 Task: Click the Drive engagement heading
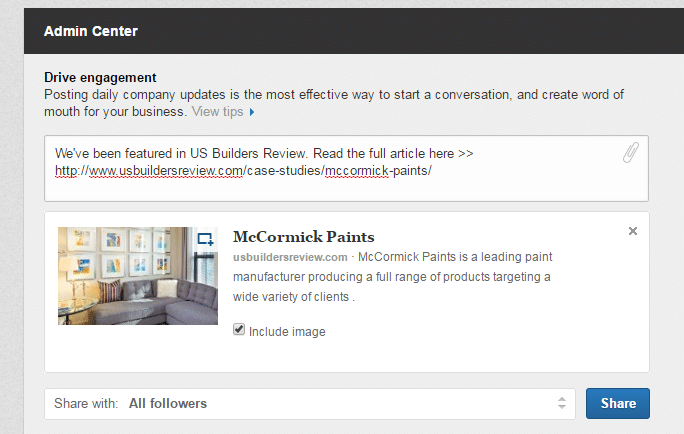tap(100, 77)
